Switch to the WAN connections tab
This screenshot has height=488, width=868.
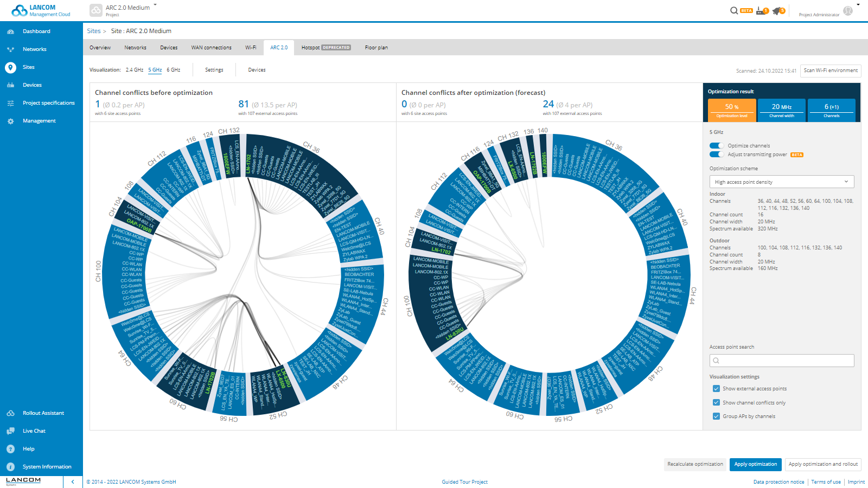tap(211, 47)
